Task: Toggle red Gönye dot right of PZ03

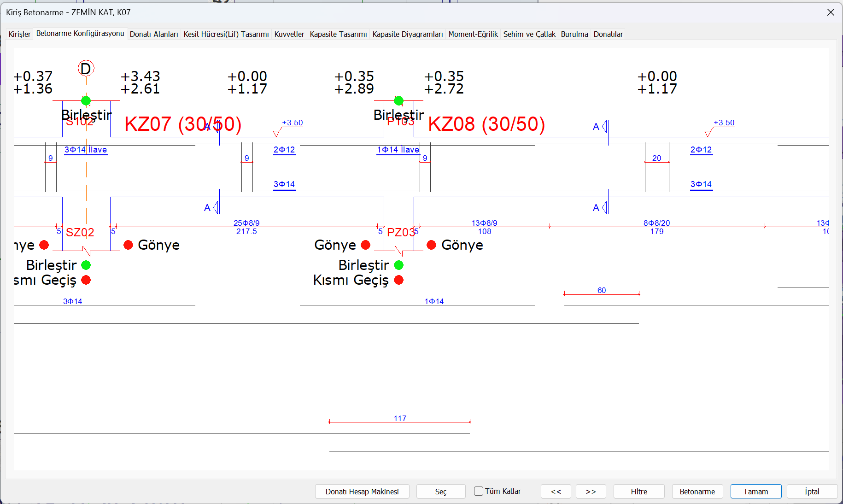Action: pyautogui.click(x=432, y=245)
